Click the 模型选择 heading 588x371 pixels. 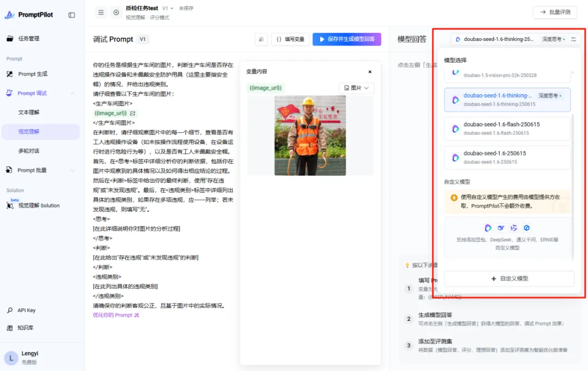tap(455, 60)
